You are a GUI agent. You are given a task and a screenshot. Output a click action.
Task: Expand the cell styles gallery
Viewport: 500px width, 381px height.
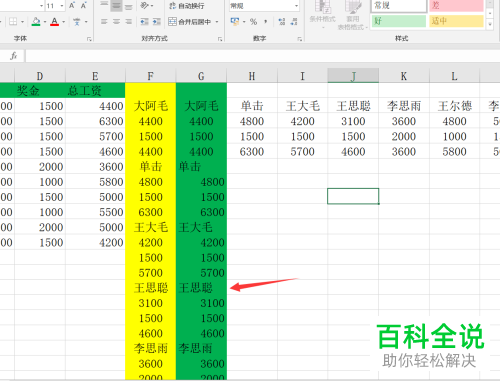pos(490,25)
